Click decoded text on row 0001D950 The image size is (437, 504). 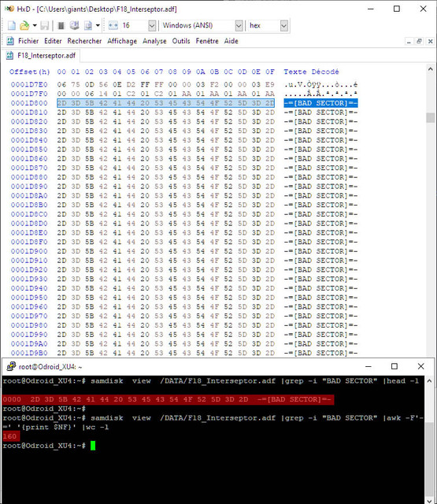(320, 298)
